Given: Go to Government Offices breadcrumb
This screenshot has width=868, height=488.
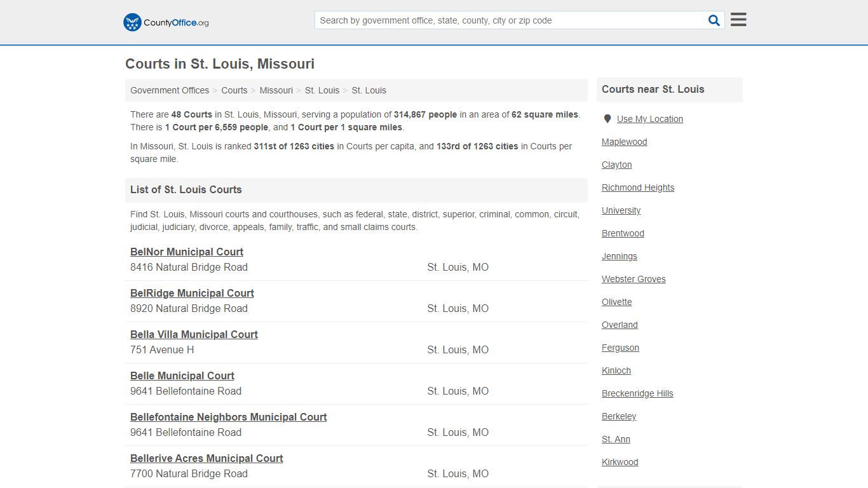Looking at the screenshot, I should (170, 90).
